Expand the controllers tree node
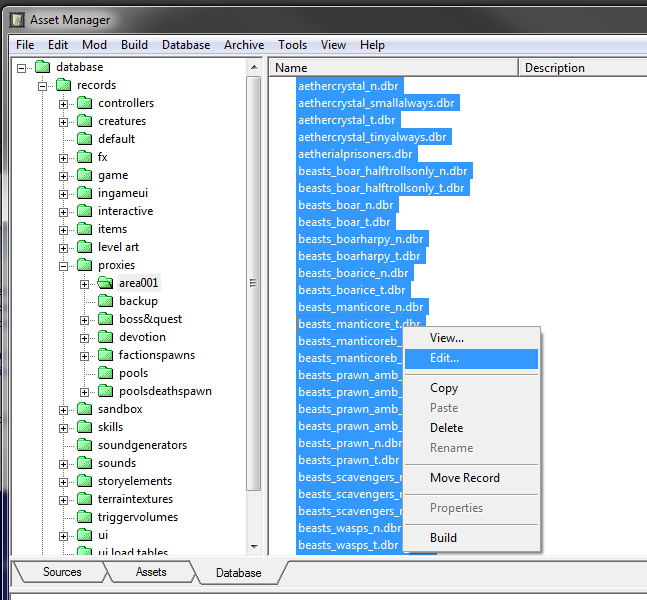 click(x=64, y=103)
